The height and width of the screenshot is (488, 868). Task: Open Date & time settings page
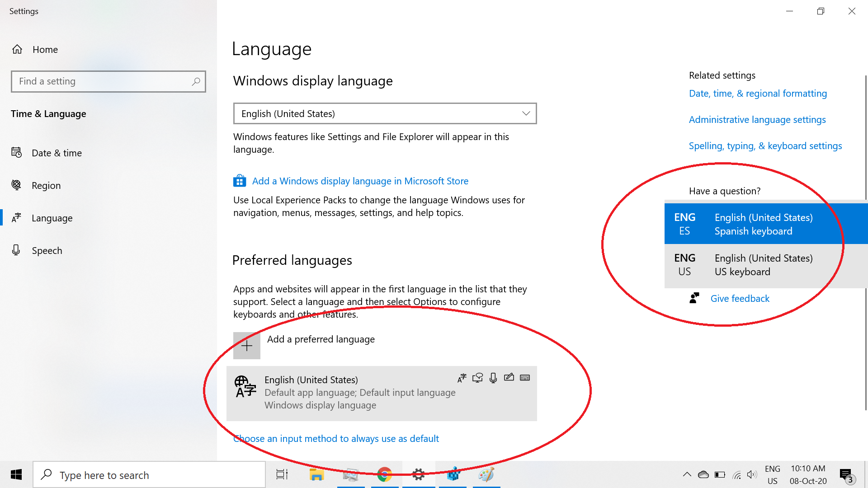(57, 153)
